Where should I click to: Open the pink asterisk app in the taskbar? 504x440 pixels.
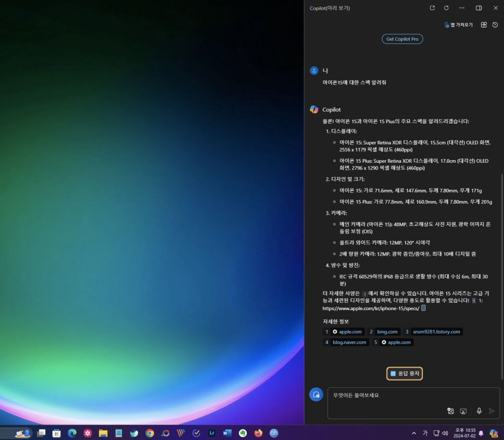click(88, 433)
